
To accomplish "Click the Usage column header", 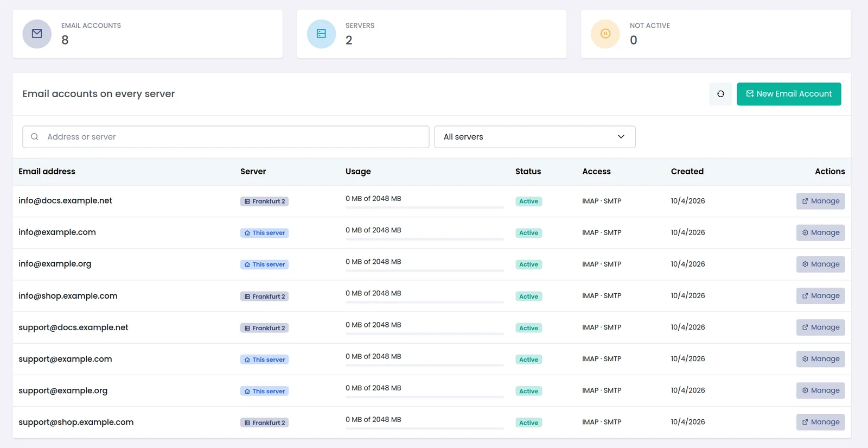I will [358, 171].
